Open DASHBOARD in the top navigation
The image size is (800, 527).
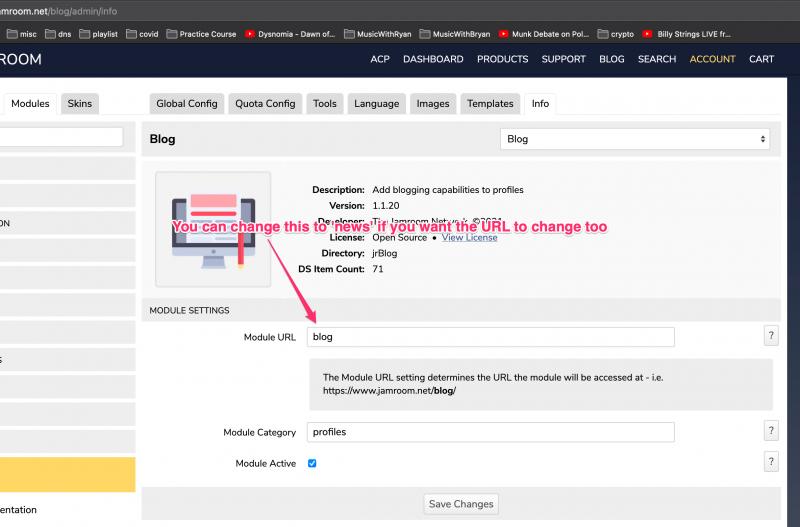[x=433, y=59]
